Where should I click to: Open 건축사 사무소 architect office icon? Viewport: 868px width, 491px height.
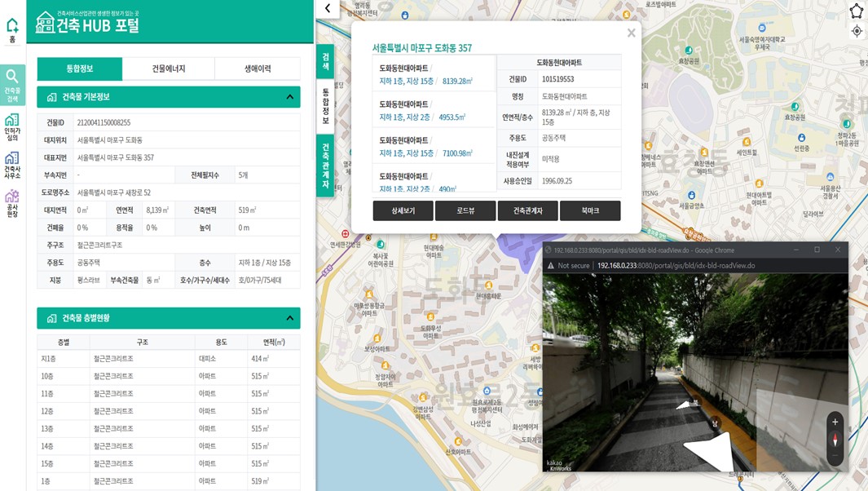(x=12, y=164)
